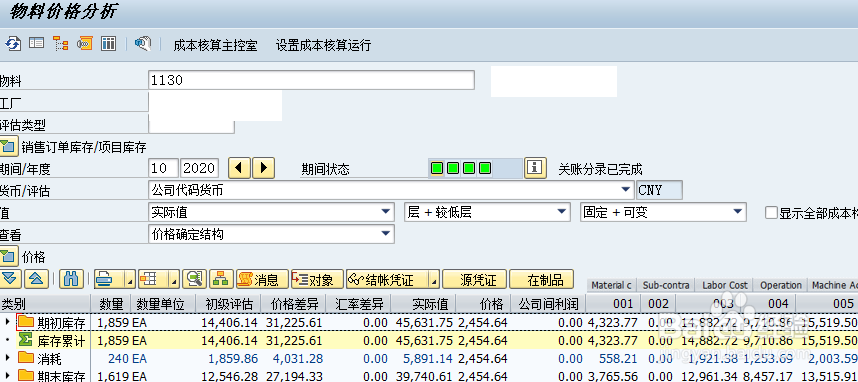The image size is (858, 382).
Task: Open the 公司代码货币 currency dropdown
Action: 626,190
